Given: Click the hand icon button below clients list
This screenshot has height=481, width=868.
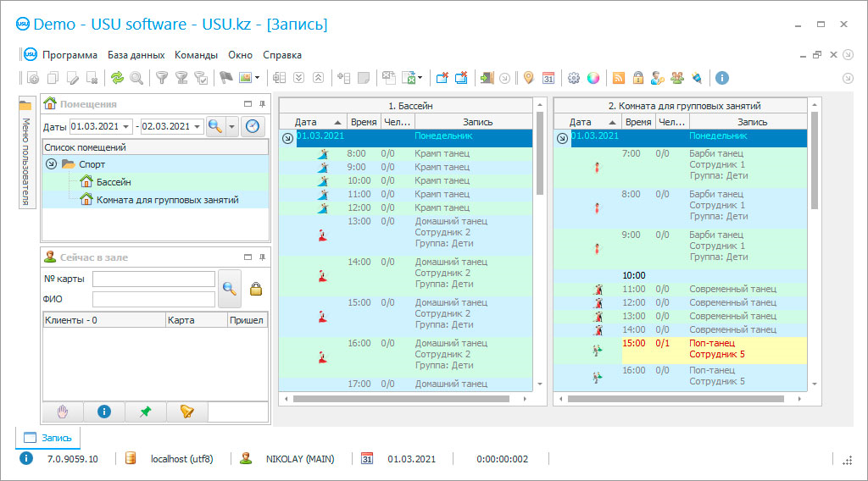Looking at the screenshot, I should point(63,412).
